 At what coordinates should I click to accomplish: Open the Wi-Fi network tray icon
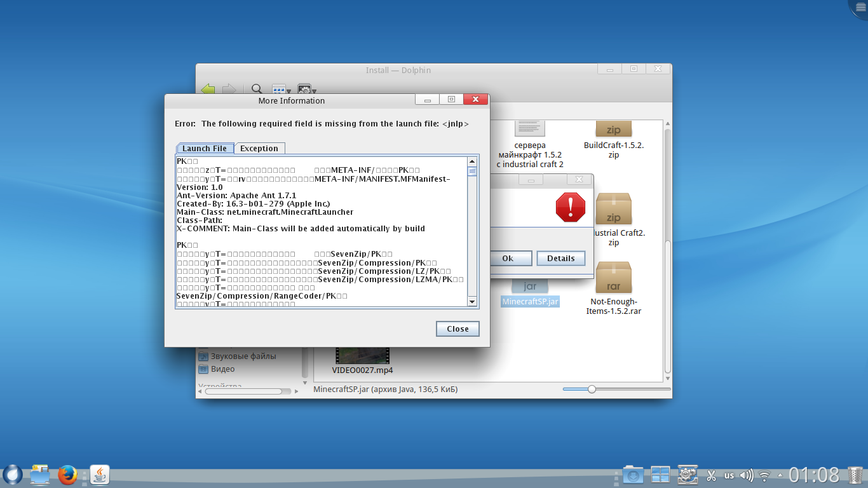pyautogui.click(x=764, y=475)
